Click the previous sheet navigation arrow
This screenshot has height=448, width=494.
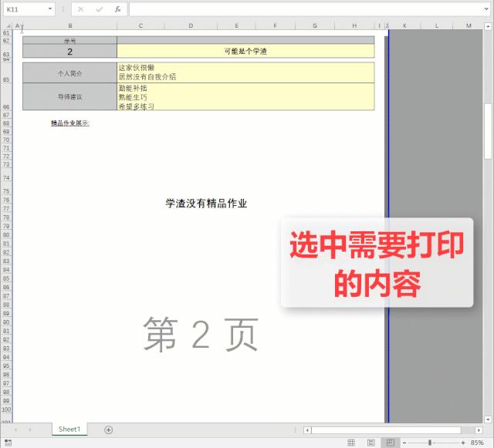15,429
